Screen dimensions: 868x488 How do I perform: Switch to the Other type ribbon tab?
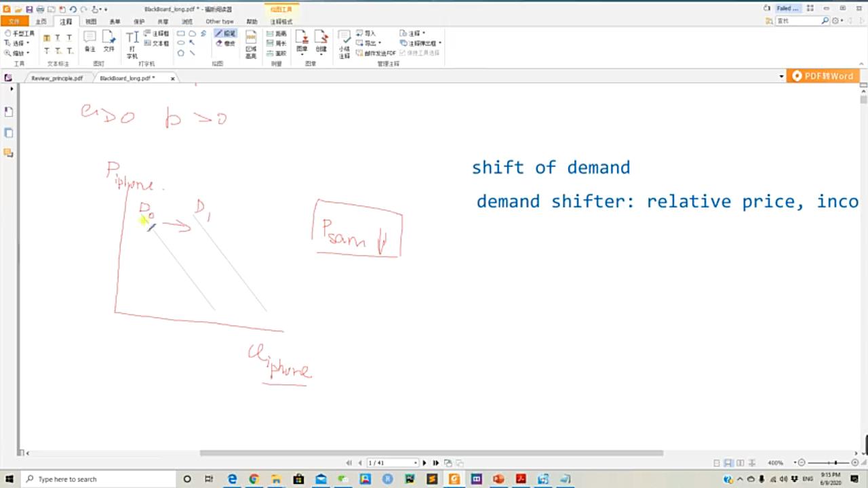[220, 22]
